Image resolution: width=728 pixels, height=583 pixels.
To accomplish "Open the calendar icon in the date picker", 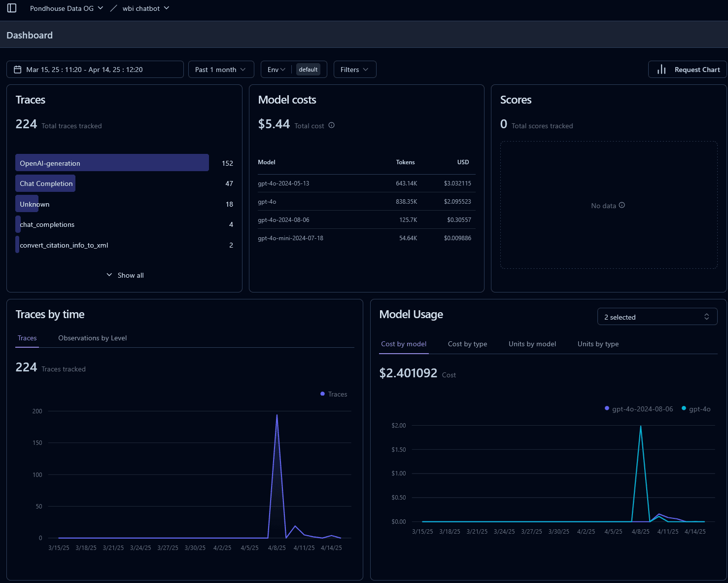I will [18, 69].
